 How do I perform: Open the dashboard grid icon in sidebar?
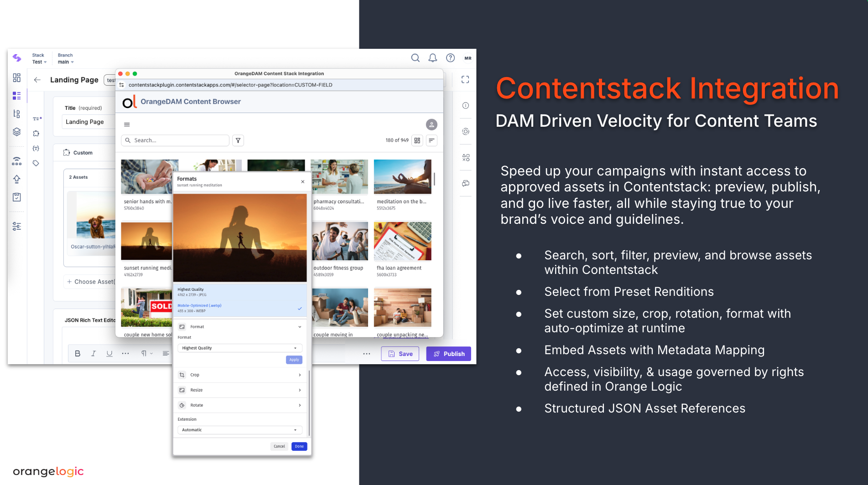(x=17, y=77)
